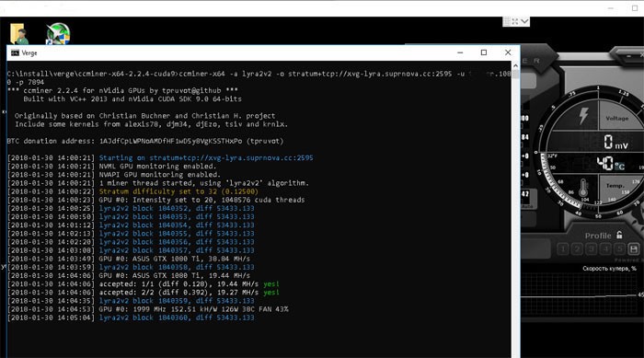Click the Verge console scrollbar thumb
This screenshot has height=358, width=644.
515,75
